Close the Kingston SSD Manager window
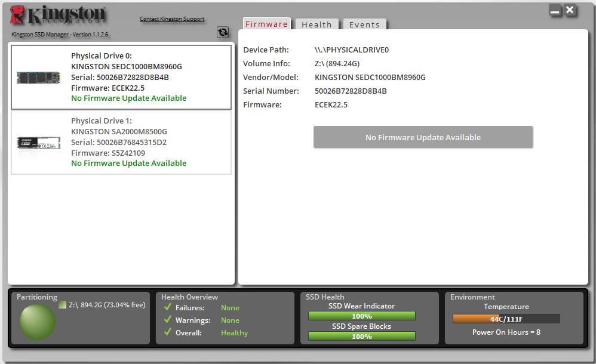The image size is (596, 364). pyautogui.click(x=570, y=10)
